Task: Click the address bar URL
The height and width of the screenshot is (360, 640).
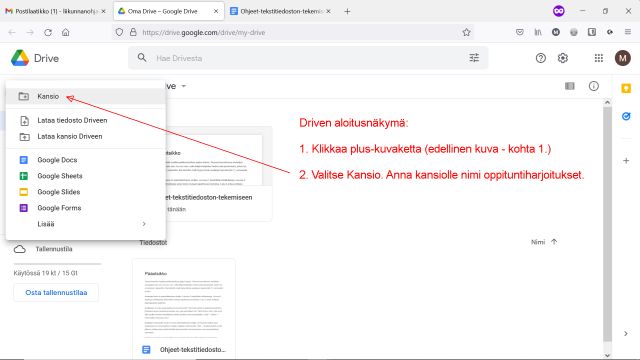Action: 204,33
